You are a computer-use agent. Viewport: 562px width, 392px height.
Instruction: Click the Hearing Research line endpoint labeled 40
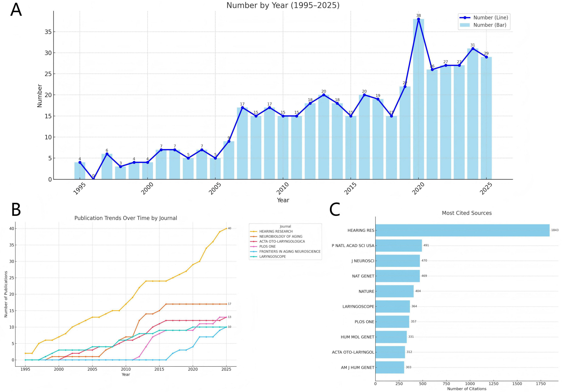[x=226, y=228]
